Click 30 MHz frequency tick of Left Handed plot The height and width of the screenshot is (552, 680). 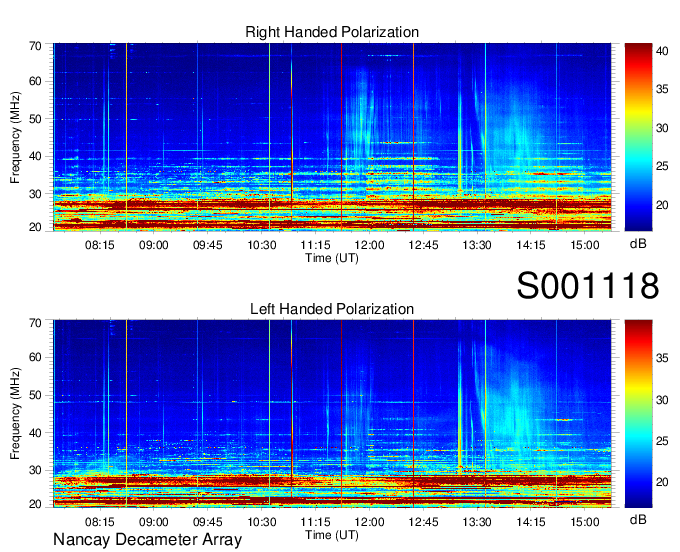(36, 470)
